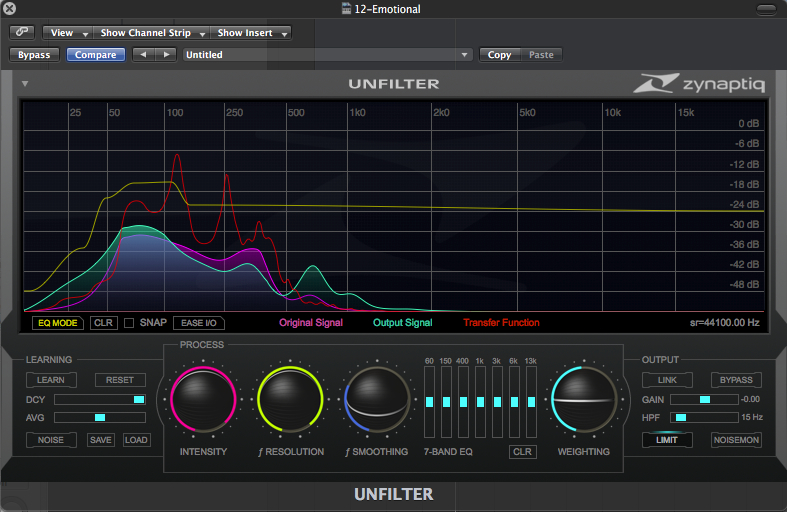Click the 1k EQ band slider
Screen dimensions: 787x512
(480, 402)
